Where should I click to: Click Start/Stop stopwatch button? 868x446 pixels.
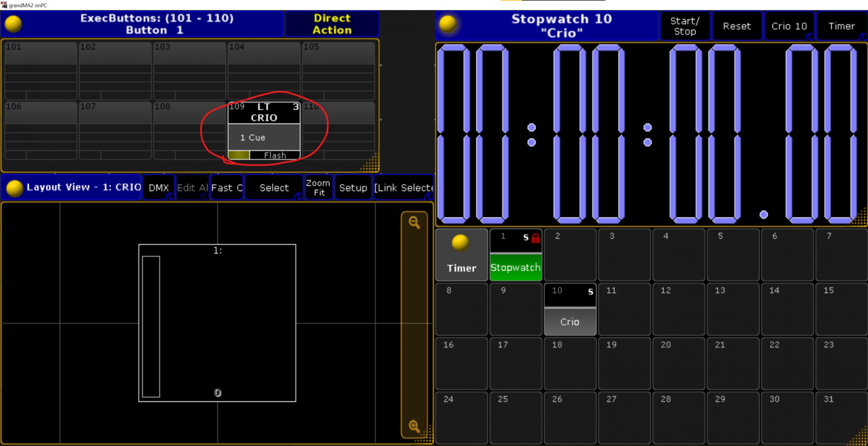[x=685, y=26]
